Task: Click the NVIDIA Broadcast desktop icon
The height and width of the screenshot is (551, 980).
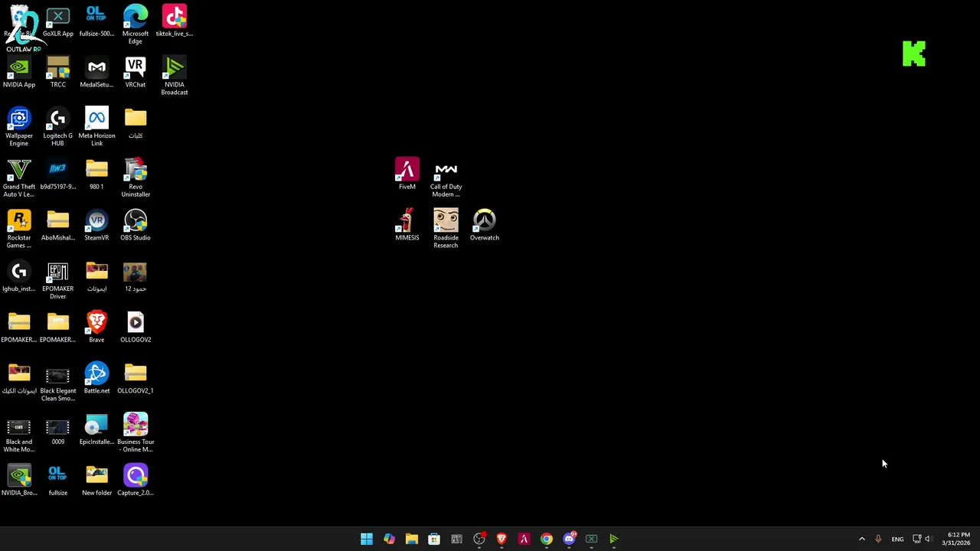Action: 175,76
